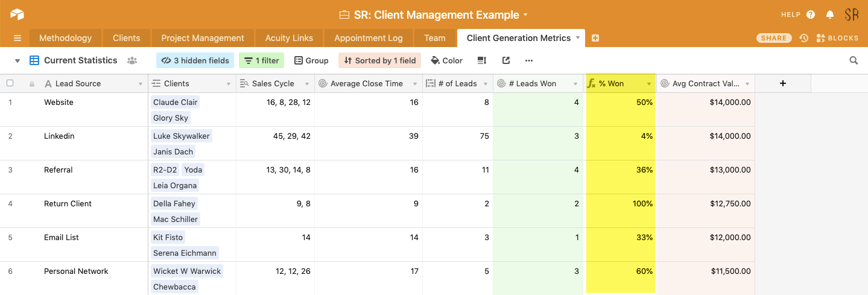Click the SHARE button

tap(773, 38)
